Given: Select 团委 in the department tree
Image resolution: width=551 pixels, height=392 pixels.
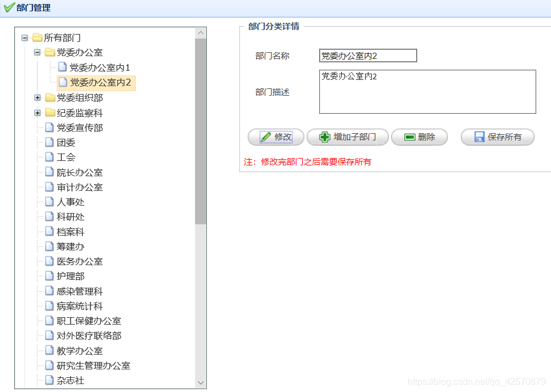Looking at the screenshot, I should (66, 142).
